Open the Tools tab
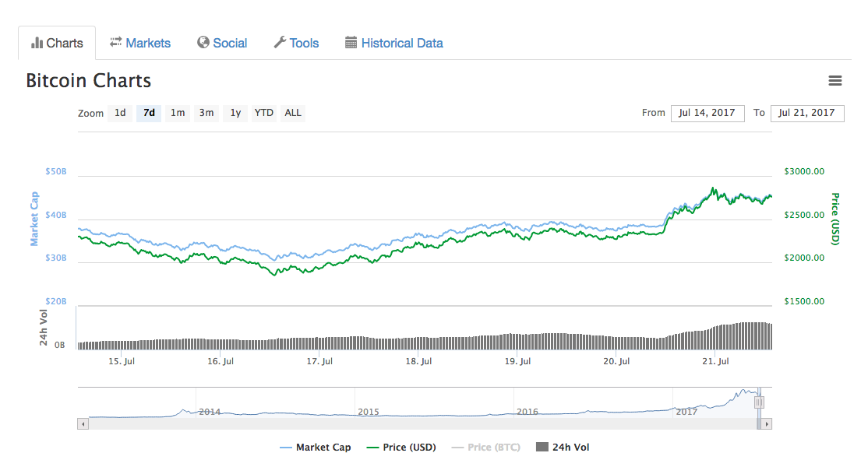 point(296,43)
